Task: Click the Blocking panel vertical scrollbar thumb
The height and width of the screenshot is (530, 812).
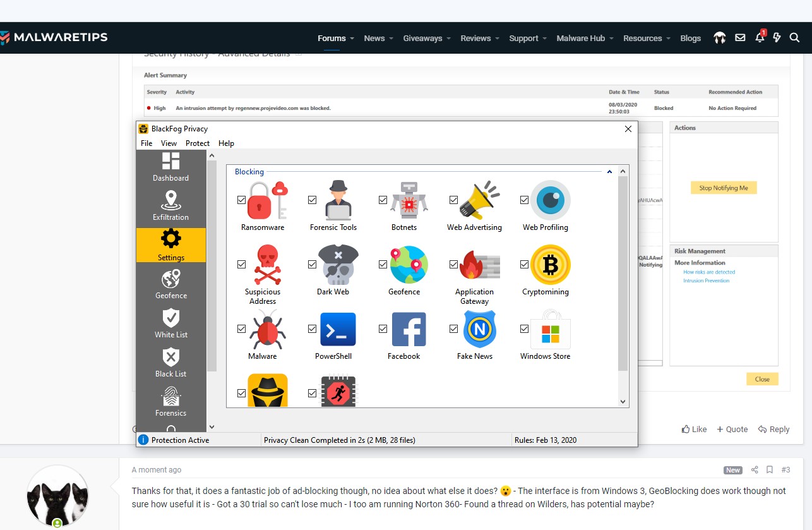Action: 623,273
